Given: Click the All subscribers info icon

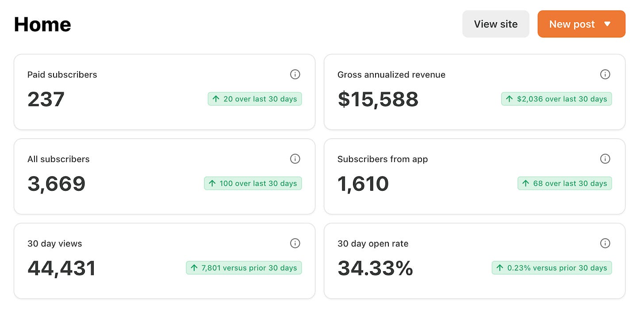Looking at the screenshot, I should coord(295,159).
